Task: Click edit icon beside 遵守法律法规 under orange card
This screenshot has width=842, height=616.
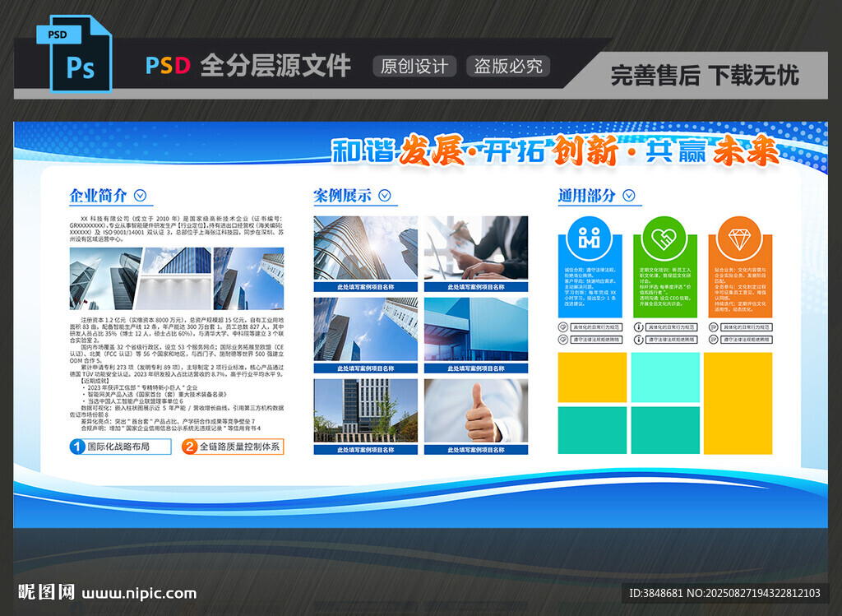Action: (x=714, y=340)
